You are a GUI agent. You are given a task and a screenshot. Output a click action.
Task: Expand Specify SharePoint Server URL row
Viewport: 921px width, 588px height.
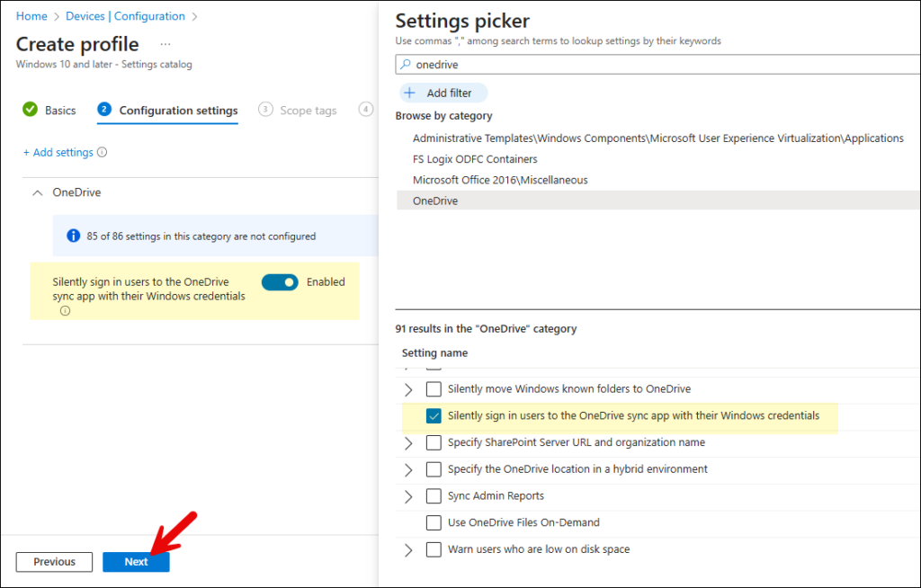click(409, 443)
